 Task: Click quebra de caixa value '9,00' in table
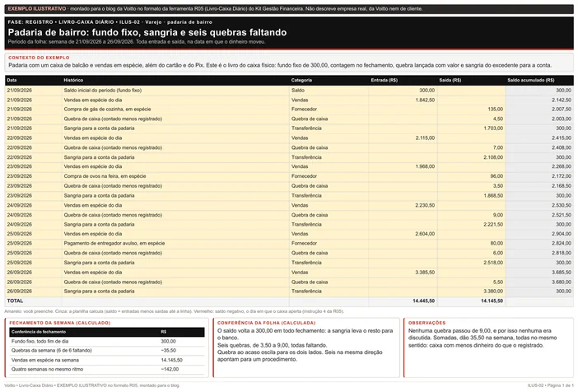(498, 215)
